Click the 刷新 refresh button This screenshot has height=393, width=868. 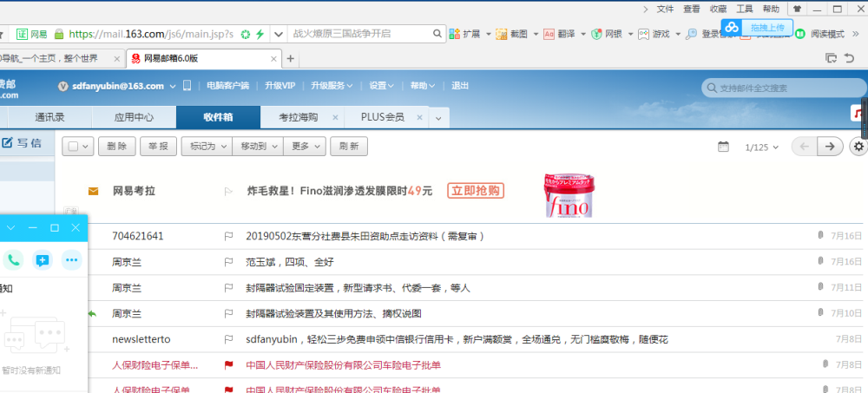pyautogui.click(x=349, y=146)
